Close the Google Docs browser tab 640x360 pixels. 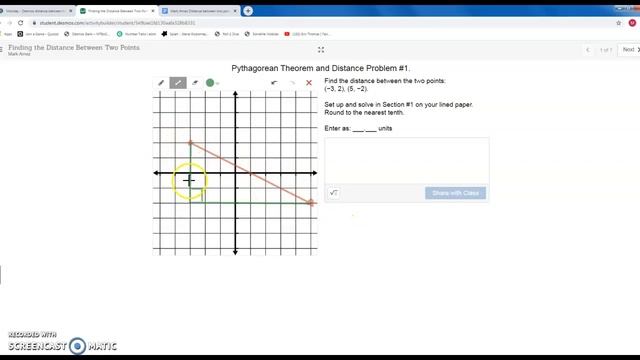[235, 11]
